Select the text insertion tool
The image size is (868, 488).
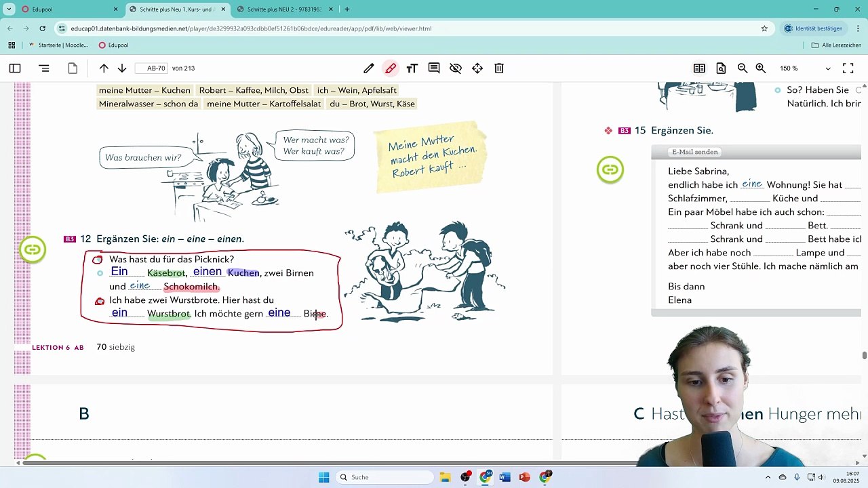click(412, 68)
